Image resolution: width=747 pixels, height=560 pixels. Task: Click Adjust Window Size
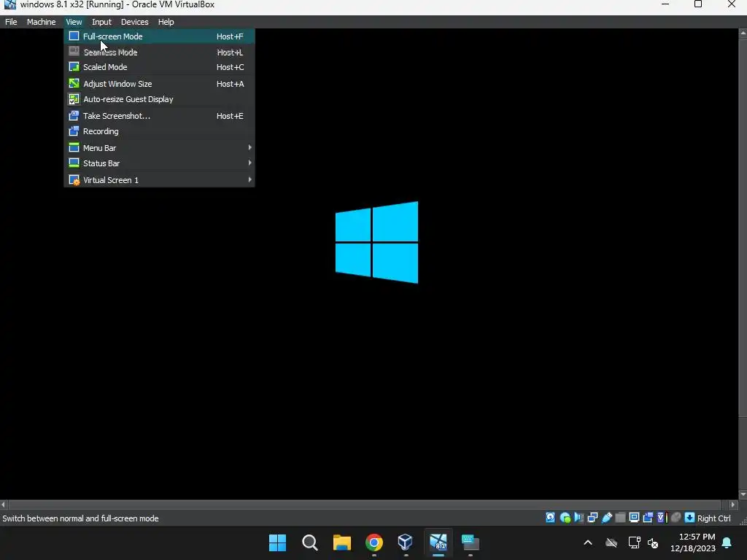click(159, 84)
